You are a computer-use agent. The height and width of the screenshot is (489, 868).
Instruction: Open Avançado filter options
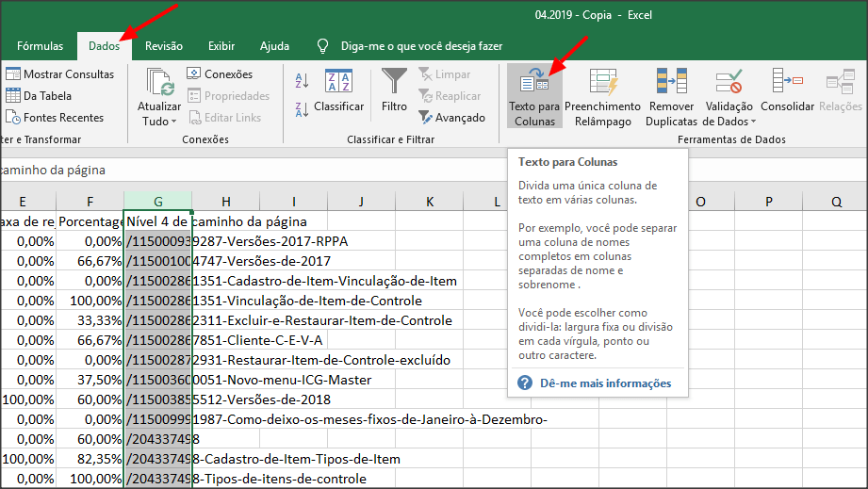[x=451, y=117]
